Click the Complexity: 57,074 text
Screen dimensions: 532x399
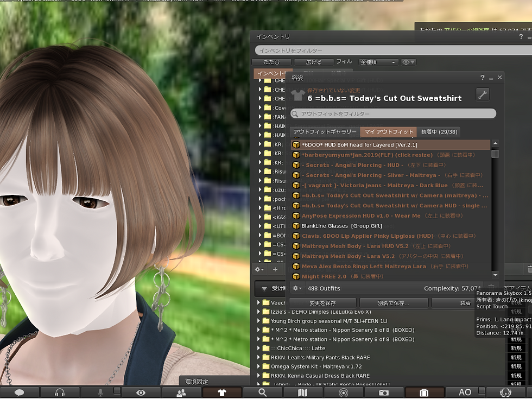tap(452, 288)
